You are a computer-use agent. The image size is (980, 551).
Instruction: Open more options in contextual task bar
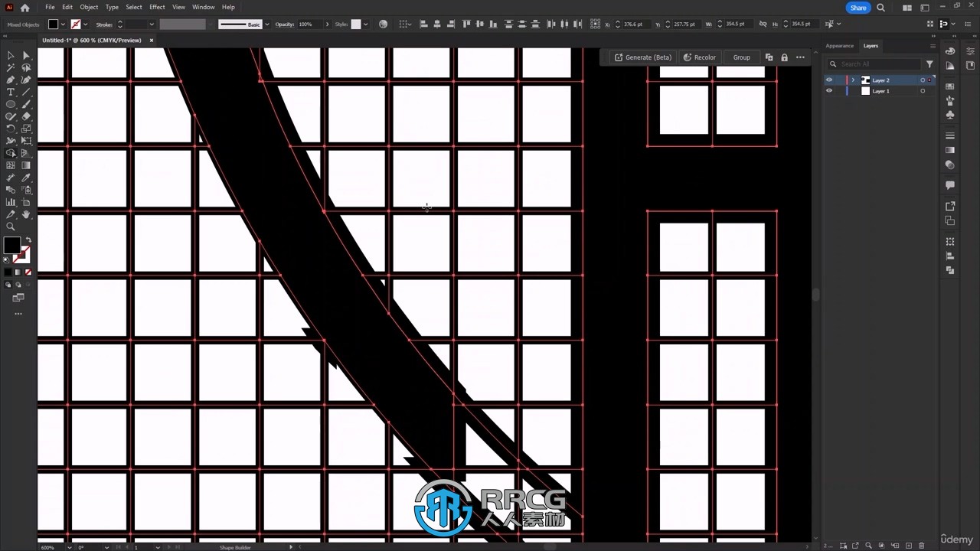tap(800, 57)
